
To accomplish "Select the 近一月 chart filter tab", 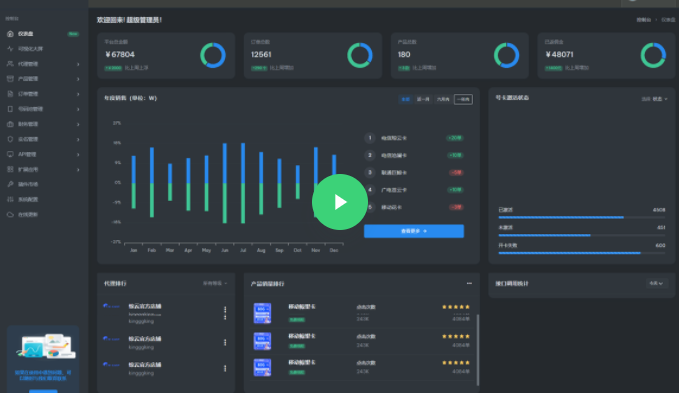I will 423,100.
